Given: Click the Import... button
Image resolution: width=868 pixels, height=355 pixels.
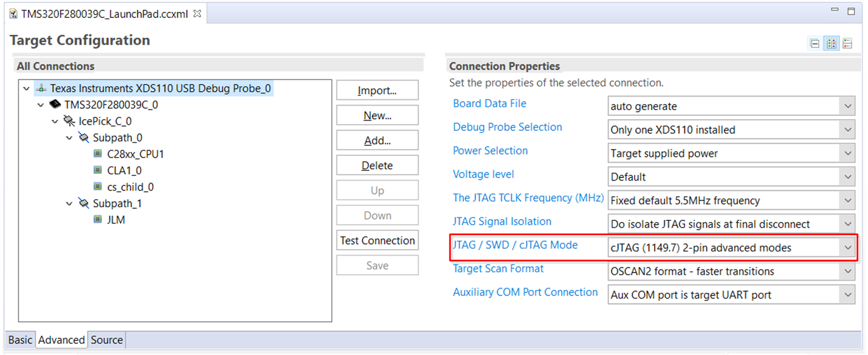Looking at the screenshot, I should point(377,91).
